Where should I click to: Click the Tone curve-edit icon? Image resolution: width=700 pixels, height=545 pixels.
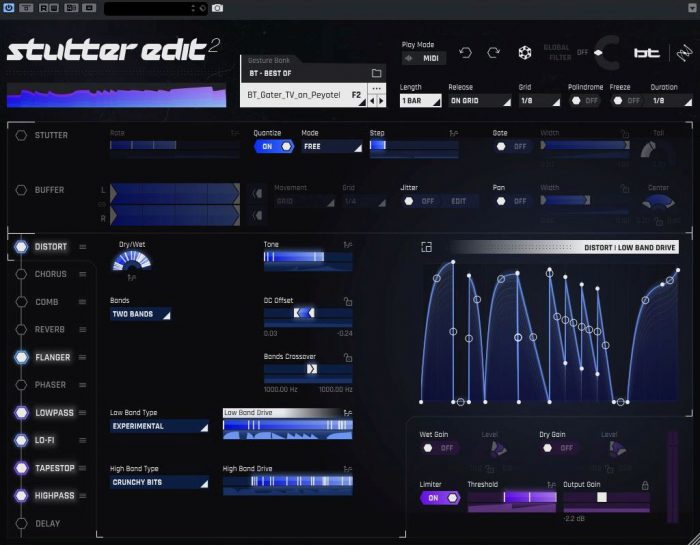coord(348,245)
